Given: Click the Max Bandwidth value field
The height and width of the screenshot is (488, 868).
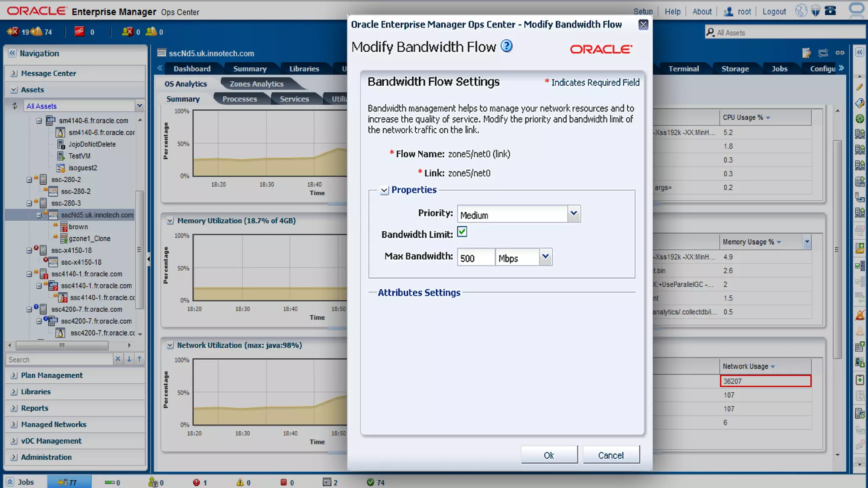Looking at the screenshot, I should click(476, 258).
